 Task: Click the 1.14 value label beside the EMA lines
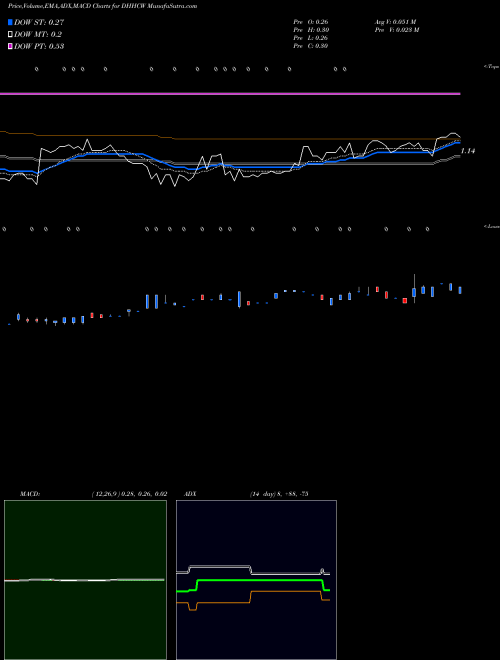click(468, 151)
